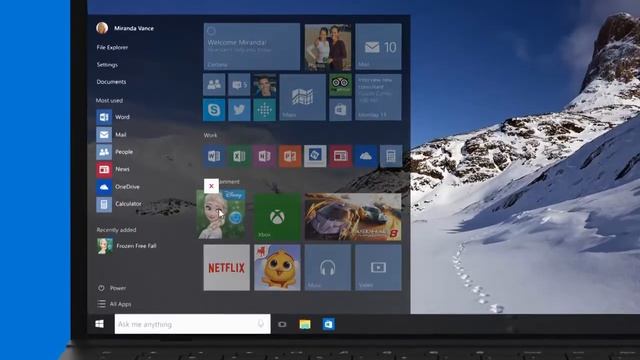
Task: Click the microphone icon in search box
Action: click(x=260, y=324)
